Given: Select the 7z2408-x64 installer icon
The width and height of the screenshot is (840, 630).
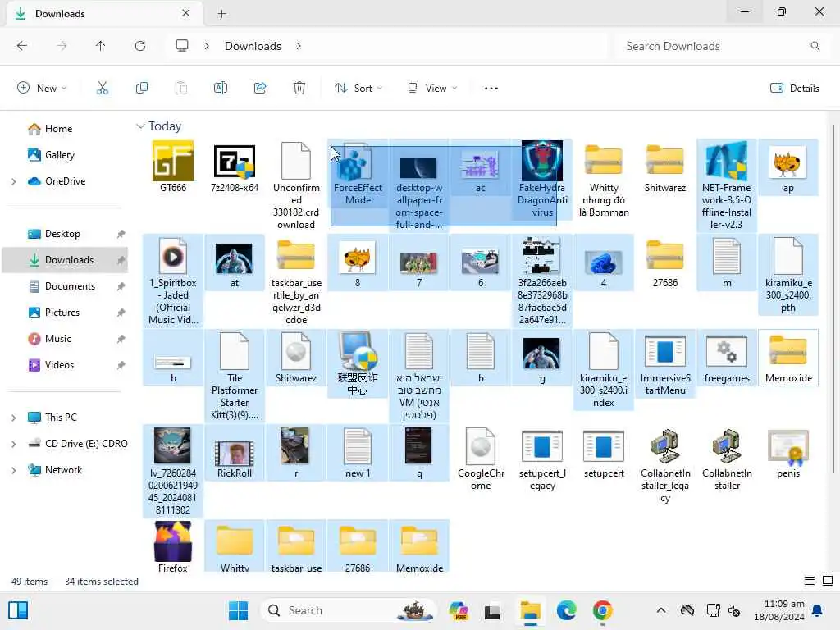Looking at the screenshot, I should 234,162.
